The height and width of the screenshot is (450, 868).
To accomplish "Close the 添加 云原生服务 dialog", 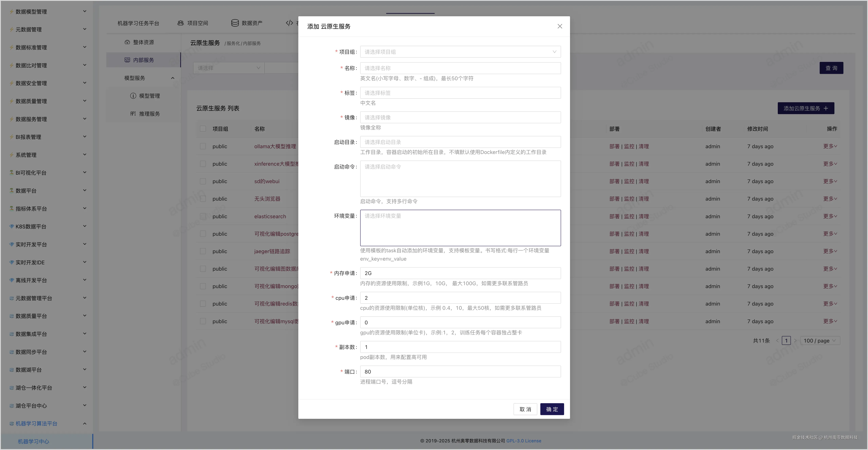I will 560,26.
